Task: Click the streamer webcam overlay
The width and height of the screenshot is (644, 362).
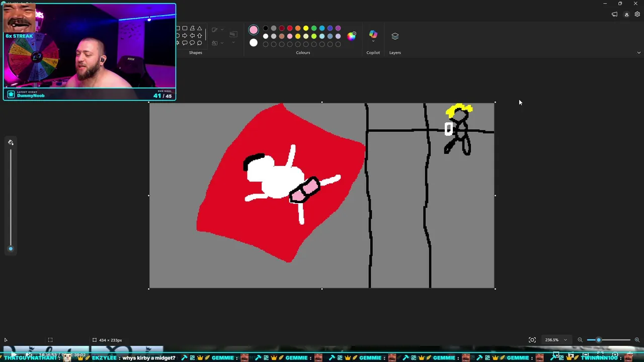Action: click(x=90, y=52)
